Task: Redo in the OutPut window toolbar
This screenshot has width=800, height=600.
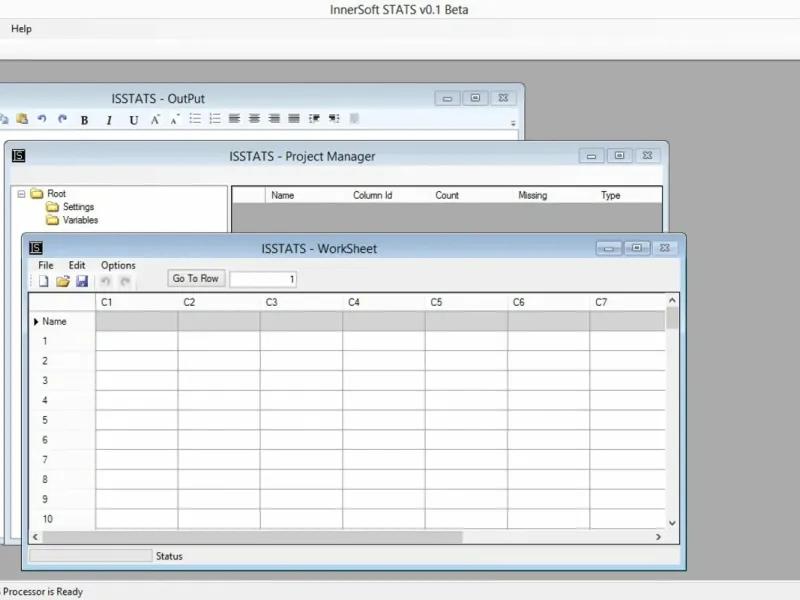Action: coord(62,119)
